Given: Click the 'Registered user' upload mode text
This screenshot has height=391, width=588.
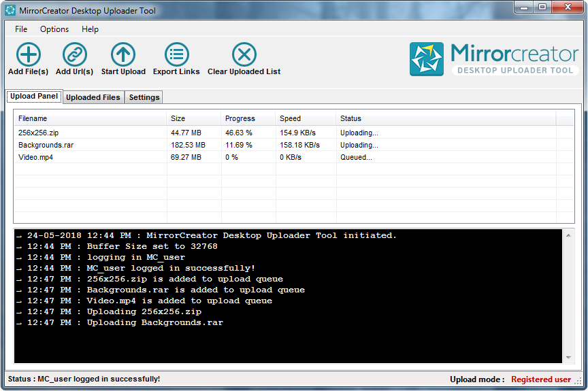Looking at the screenshot, I should [541, 379].
